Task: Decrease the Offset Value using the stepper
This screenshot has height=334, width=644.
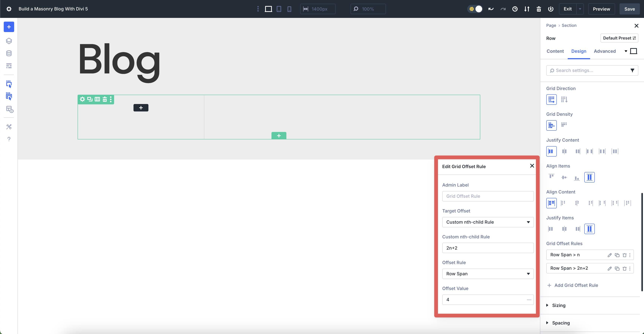Action: tap(529, 300)
